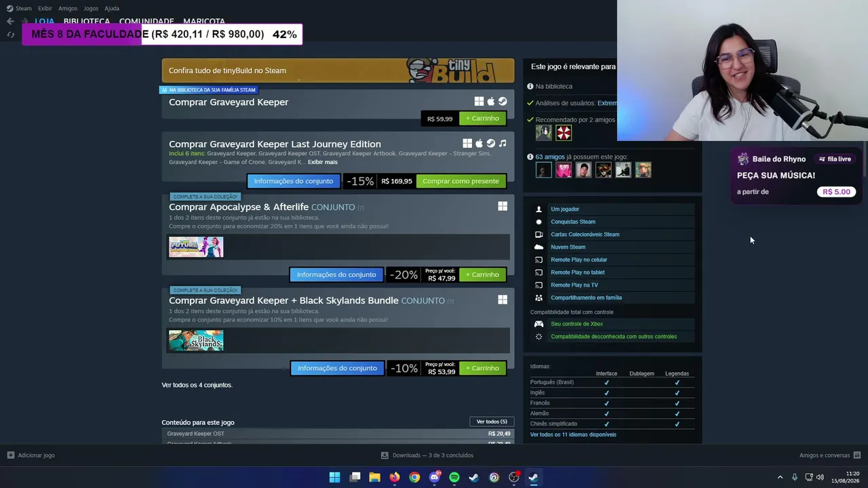The image size is (868, 488).
Task: Click Windows icon on Apocalypse & Afterlife bundle
Action: coord(502,206)
